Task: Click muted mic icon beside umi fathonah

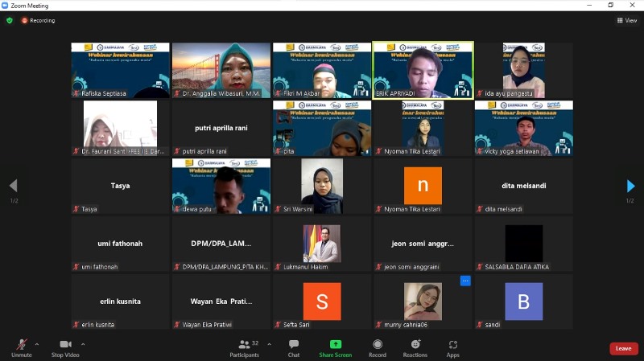Action: [x=76, y=267]
